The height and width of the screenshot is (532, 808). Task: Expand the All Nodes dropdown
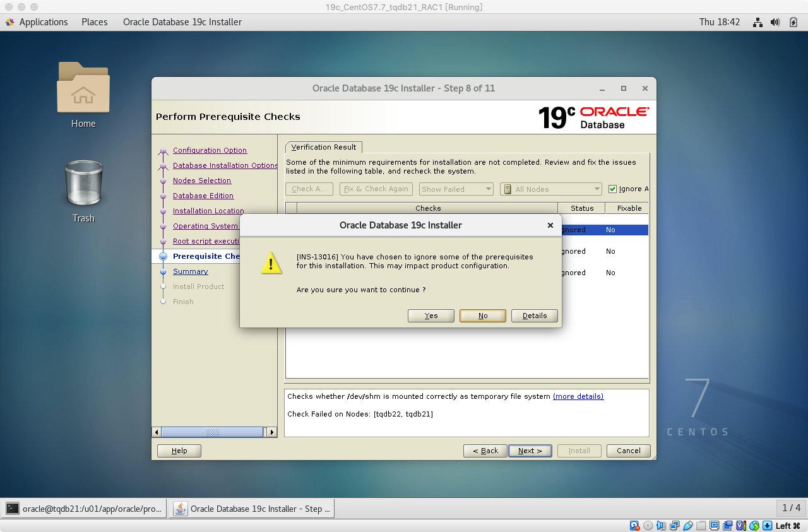point(551,189)
